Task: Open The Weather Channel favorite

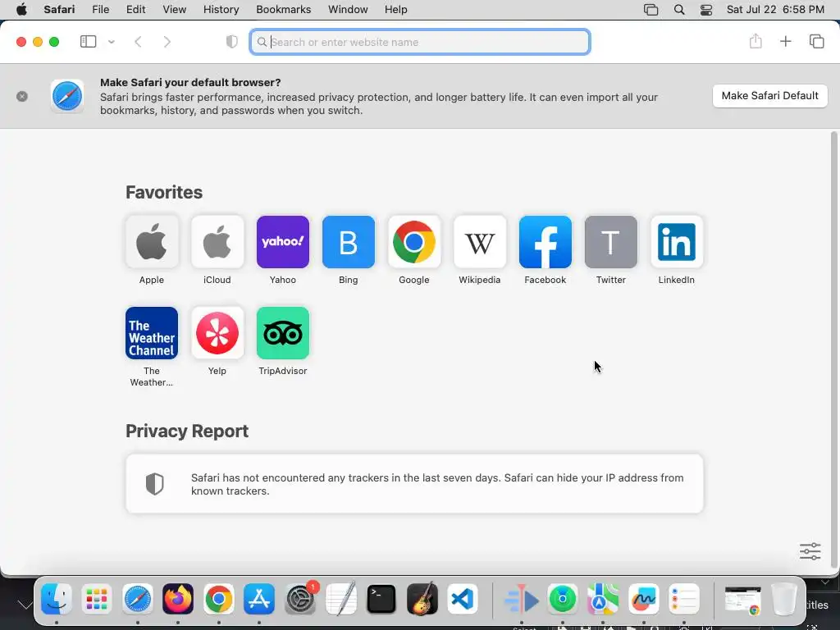Action: pyautogui.click(x=152, y=333)
